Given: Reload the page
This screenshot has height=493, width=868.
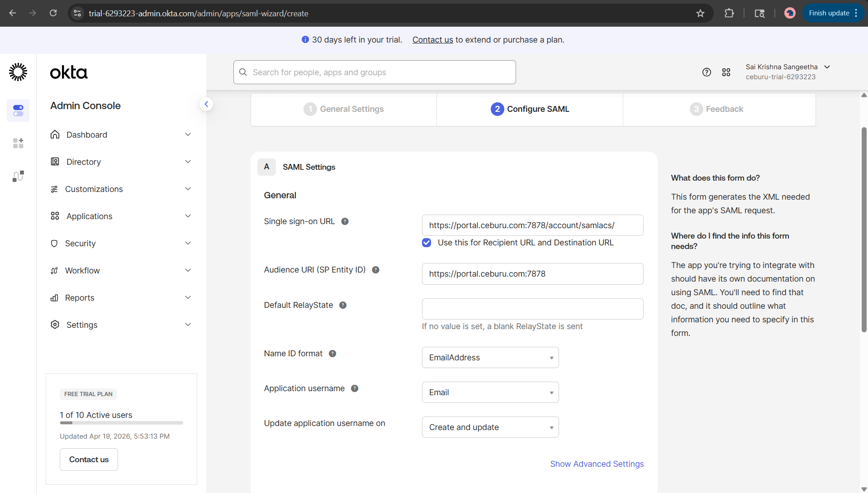Looking at the screenshot, I should 53,13.
